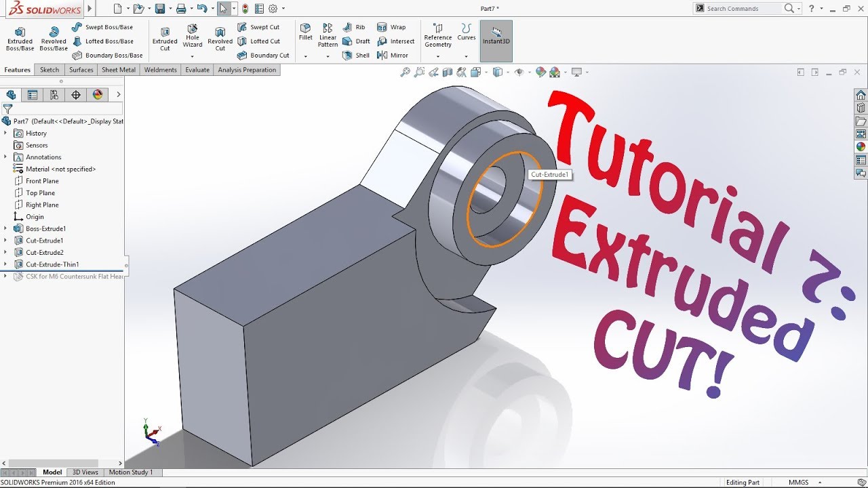Click the Shell tool
868x488 pixels.
pyautogui.click(x=357, y=56)
